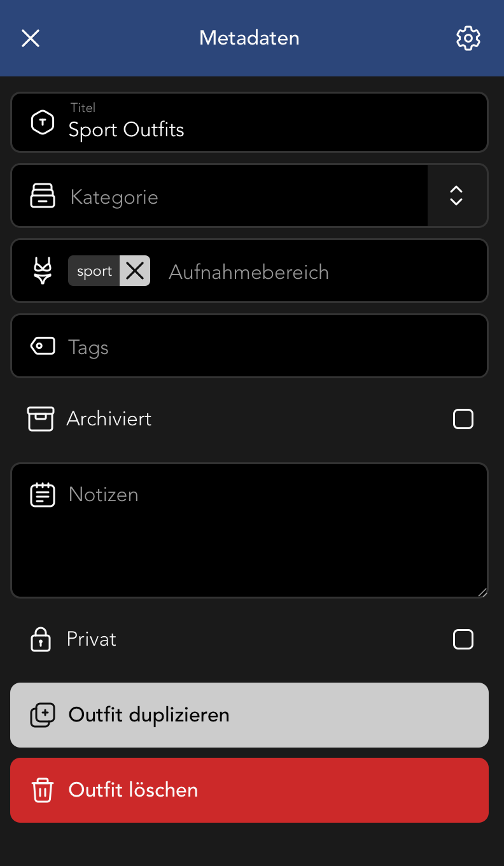Click into the Tags input field
This screenshot has height=866, width=504.
coord(274,346)
